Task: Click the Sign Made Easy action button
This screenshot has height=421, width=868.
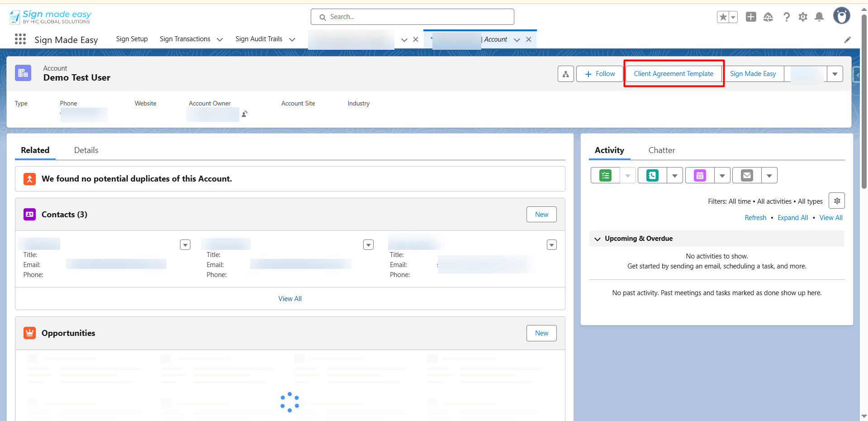Action: pos(753,74)
